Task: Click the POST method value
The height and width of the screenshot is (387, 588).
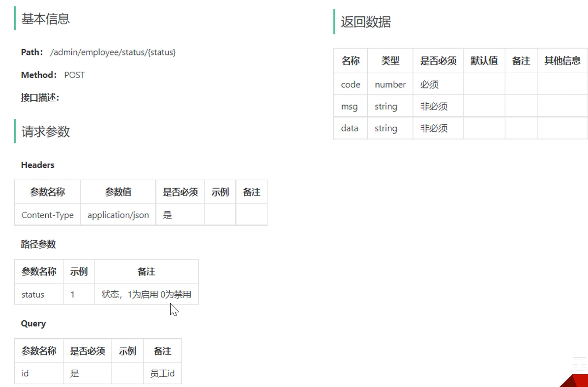Action: coord(74,75)
